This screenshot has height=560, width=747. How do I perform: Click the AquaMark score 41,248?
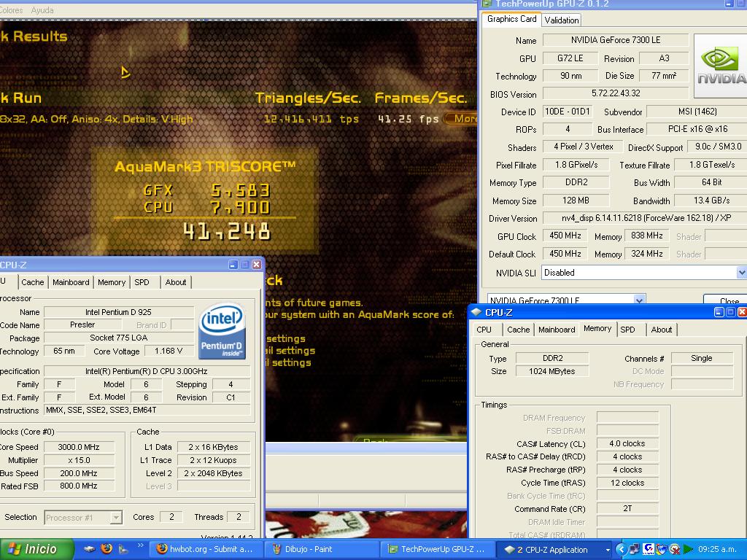click(227, 231)
